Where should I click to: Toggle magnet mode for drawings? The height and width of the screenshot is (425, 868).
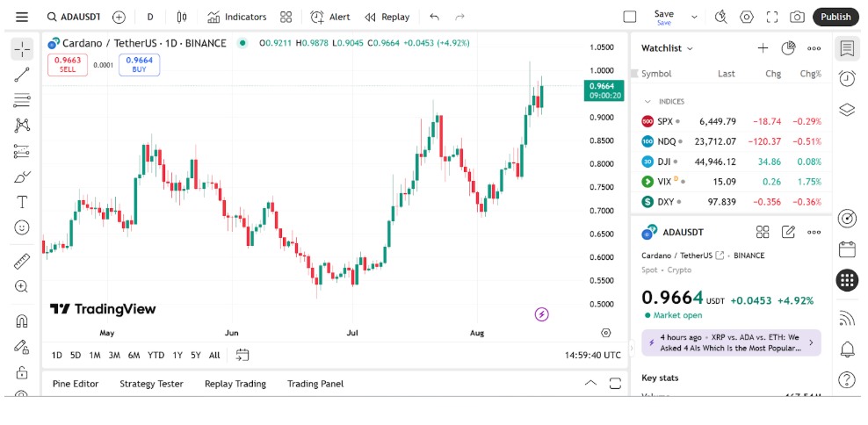click(22, 321)
